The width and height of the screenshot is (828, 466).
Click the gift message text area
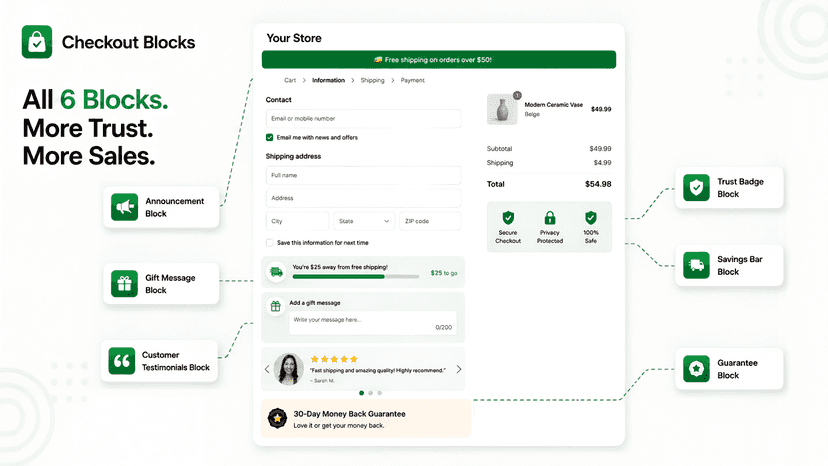[x=373, y=323]
